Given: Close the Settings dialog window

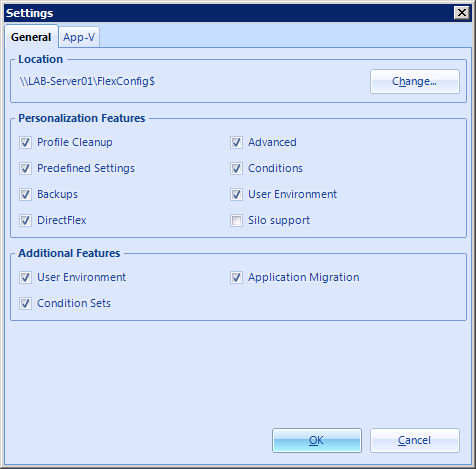Looking at the screenshot, I should (x=462, y=13).
